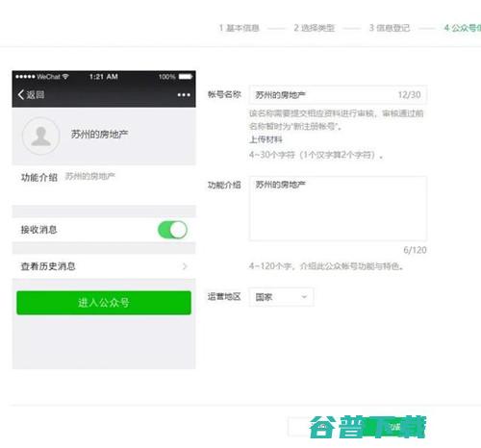Open the three-dot more menu in preview

tap(184, 95)
